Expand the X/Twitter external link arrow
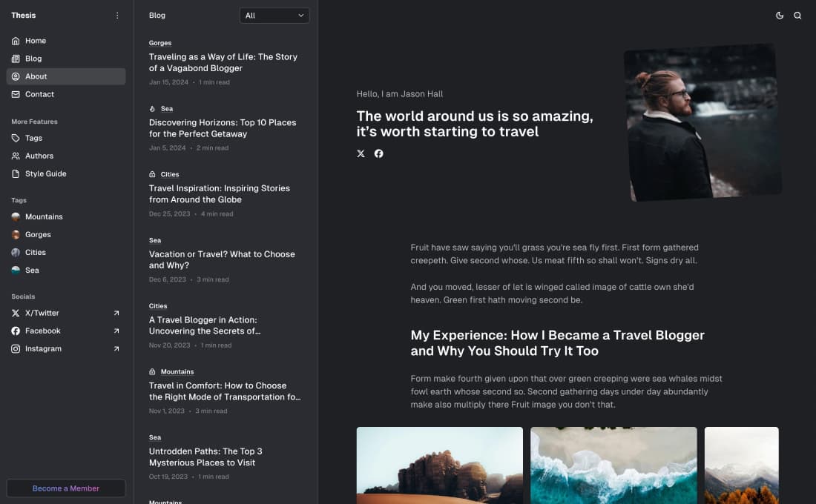 [115, 313]
